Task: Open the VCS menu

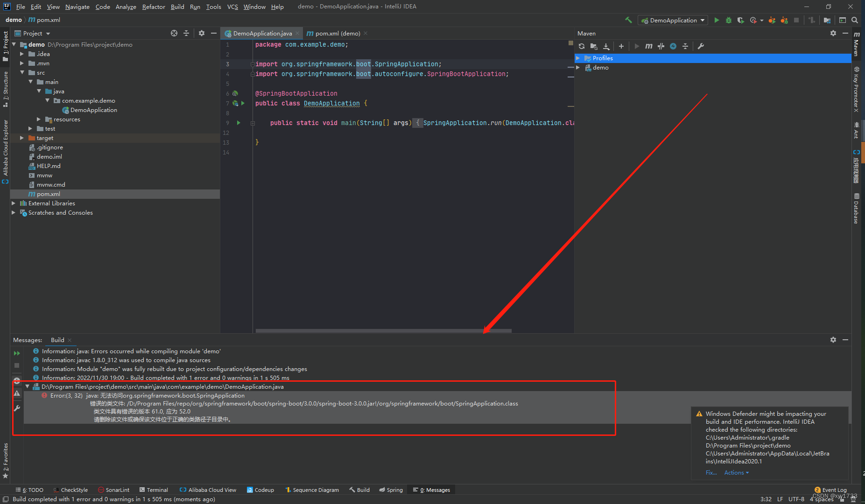Action: tap(232, 7)
